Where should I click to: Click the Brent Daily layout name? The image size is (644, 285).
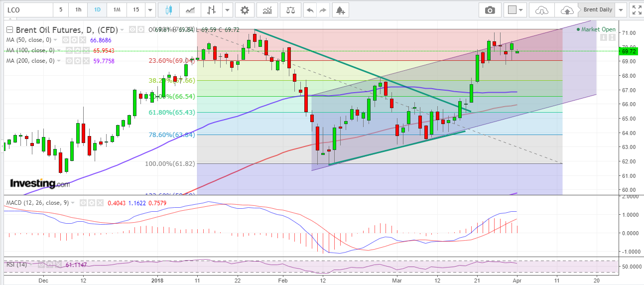[598, 9]
